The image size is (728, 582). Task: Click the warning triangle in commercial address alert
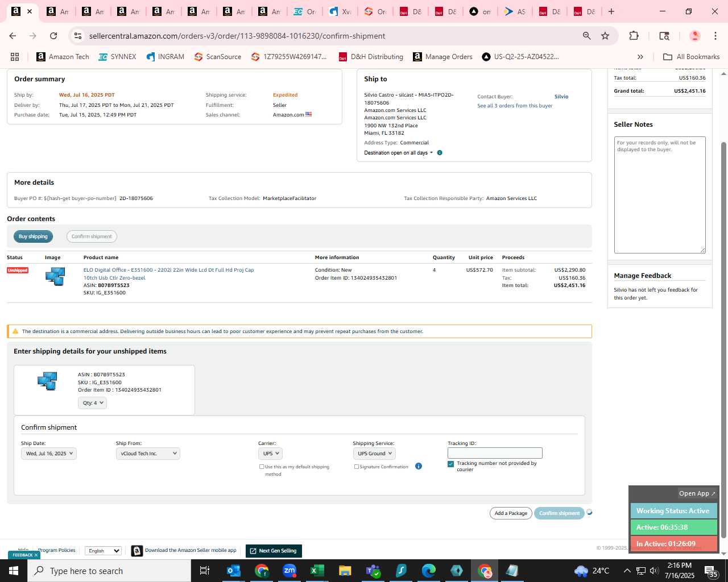pos(15,331)
